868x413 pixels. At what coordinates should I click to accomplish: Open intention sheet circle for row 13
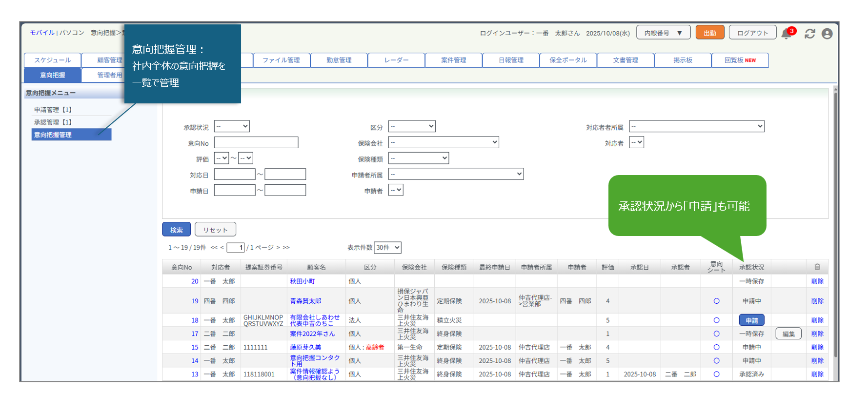tap(716, 374)
